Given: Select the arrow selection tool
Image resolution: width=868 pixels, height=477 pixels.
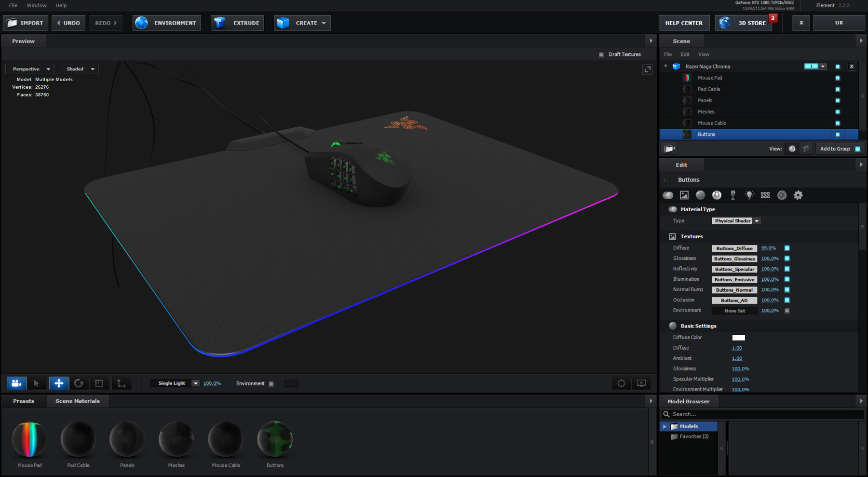Looking at the screenshot, I should coord(37,383).
